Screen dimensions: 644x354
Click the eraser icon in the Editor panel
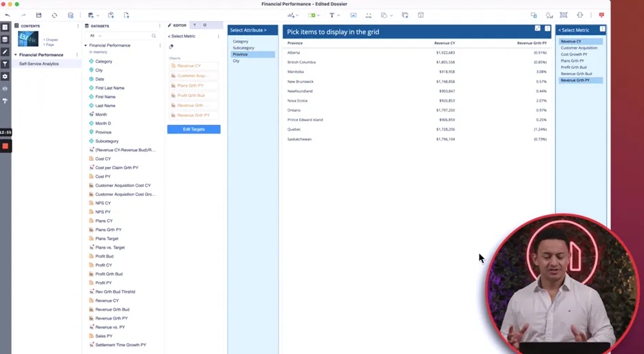tap(171, 47)
